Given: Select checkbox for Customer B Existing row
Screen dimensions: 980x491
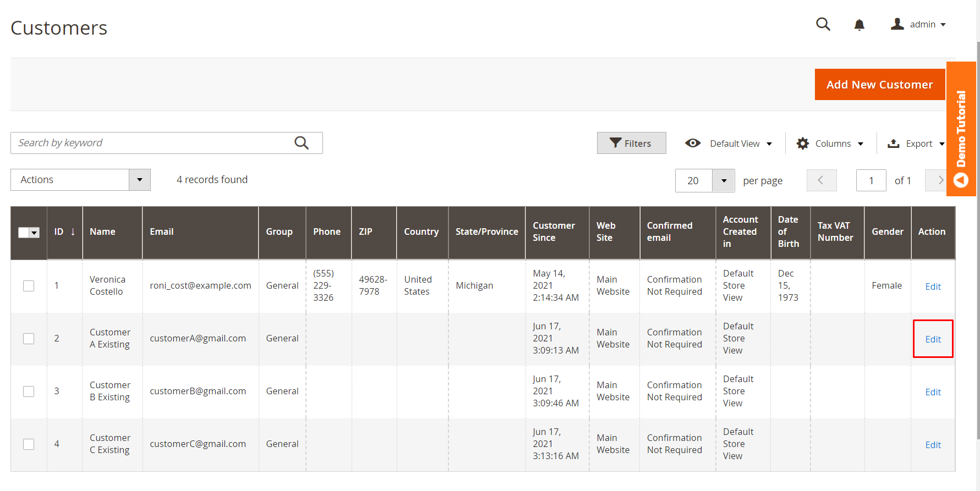Looking at the screenshot, I should click(x=29, y=391).
